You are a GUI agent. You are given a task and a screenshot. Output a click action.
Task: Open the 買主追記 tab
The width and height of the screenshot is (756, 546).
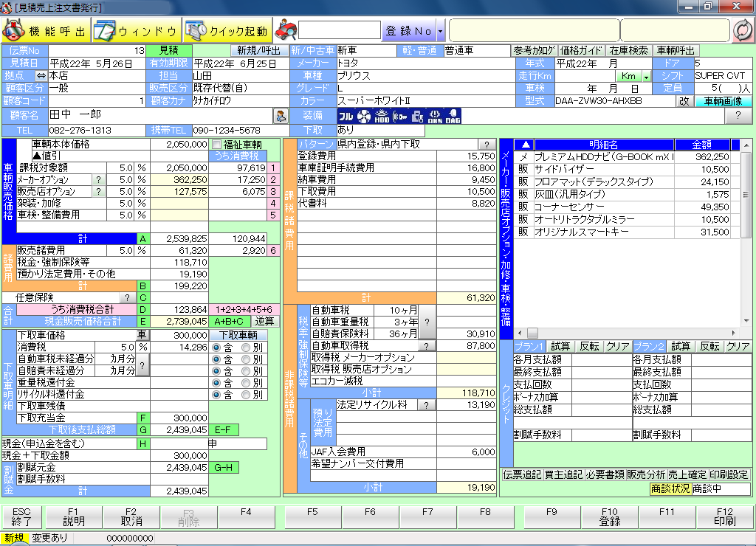[x=563, y=474]
